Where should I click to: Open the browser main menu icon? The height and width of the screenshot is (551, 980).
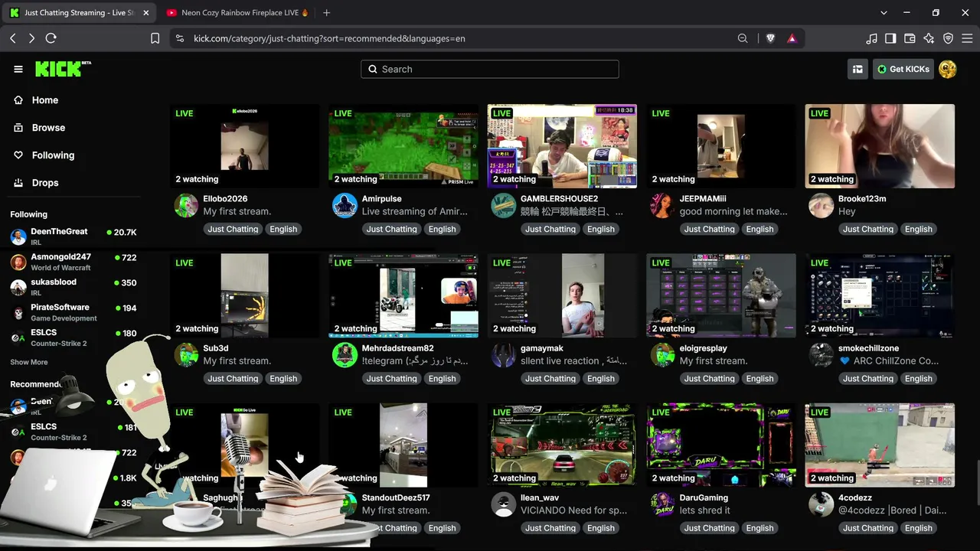coord(967,38)
